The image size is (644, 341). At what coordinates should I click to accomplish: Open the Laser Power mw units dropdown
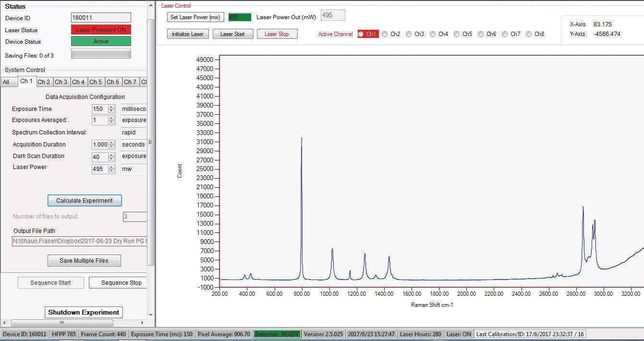pyautogui.click(x=134, y=169)
